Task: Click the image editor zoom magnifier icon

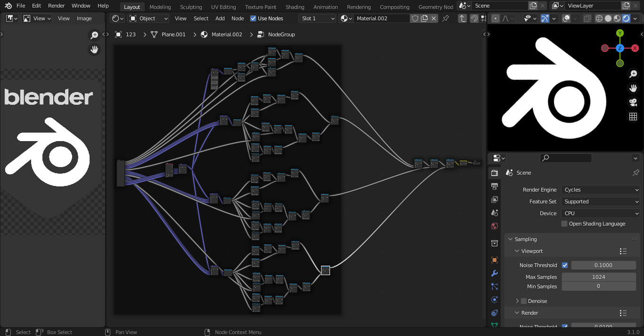Action: point(94,35)
